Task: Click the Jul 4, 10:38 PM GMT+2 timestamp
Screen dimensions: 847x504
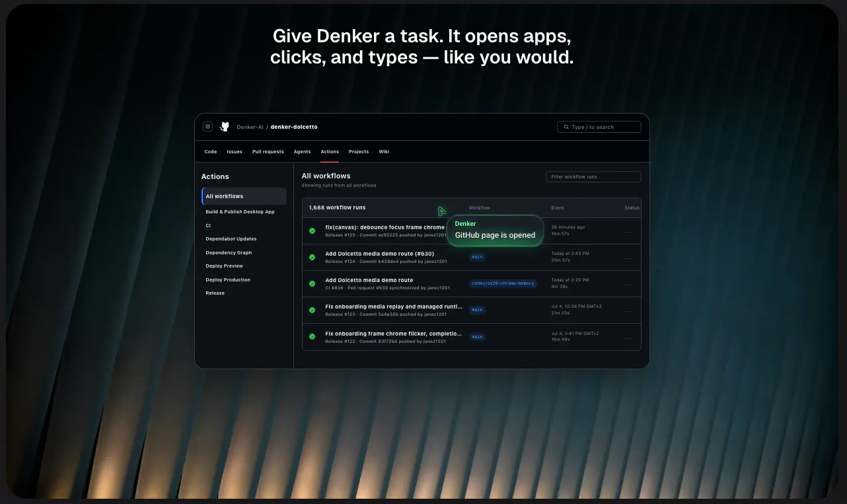Action: tap(576, 306)
